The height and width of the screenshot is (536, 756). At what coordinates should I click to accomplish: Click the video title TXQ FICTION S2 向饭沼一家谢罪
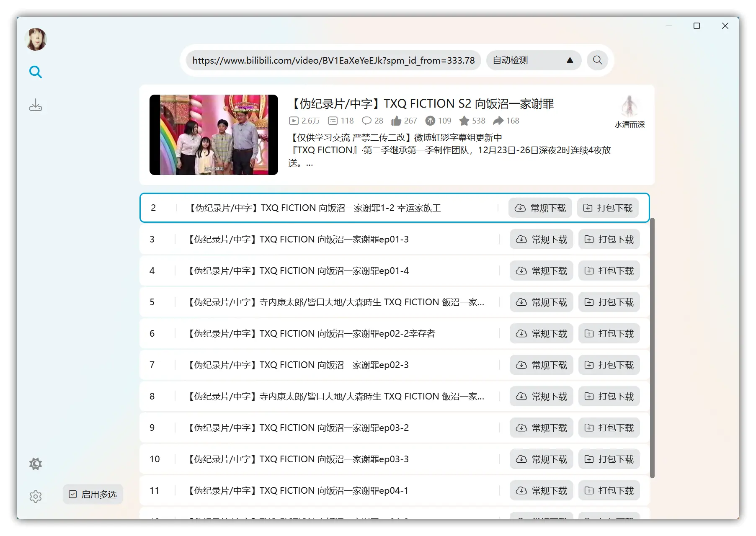click(421, 104)
